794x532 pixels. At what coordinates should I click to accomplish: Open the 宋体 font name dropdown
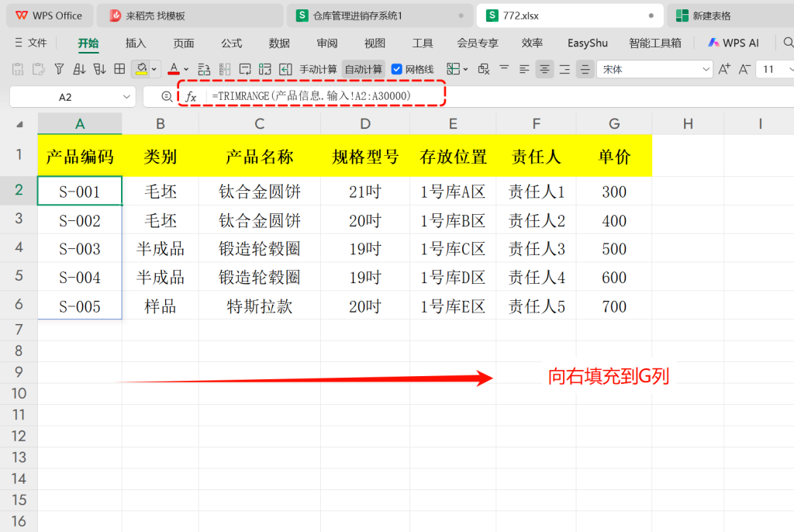tap(706, 70)
